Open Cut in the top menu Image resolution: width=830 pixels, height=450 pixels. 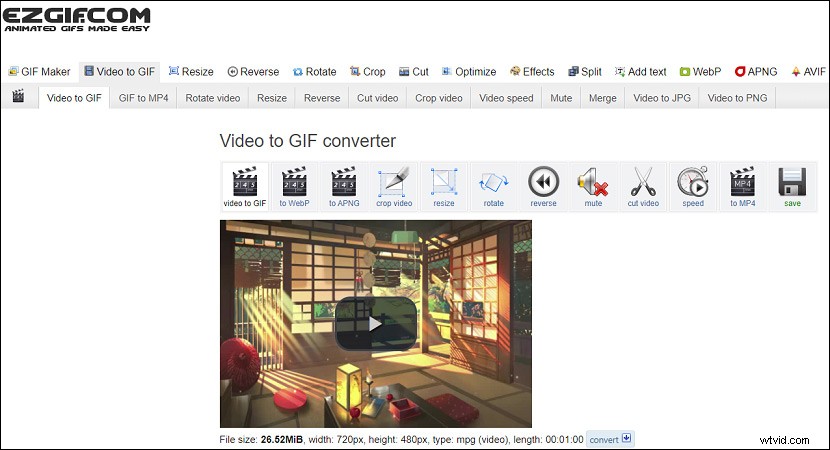413,71
